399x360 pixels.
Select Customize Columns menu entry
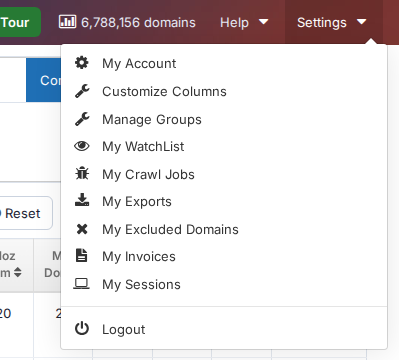point(164,91)
